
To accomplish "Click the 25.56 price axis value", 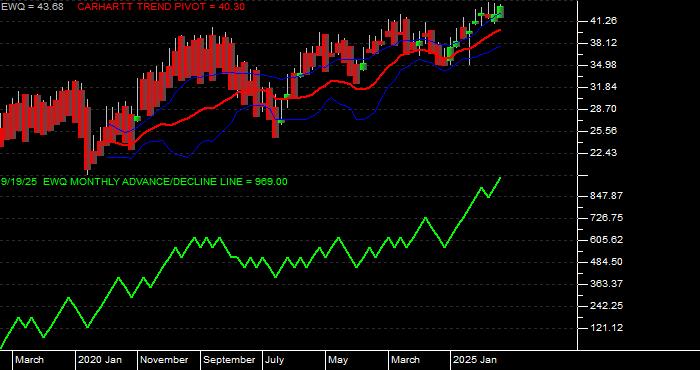I will coord(603,131).
